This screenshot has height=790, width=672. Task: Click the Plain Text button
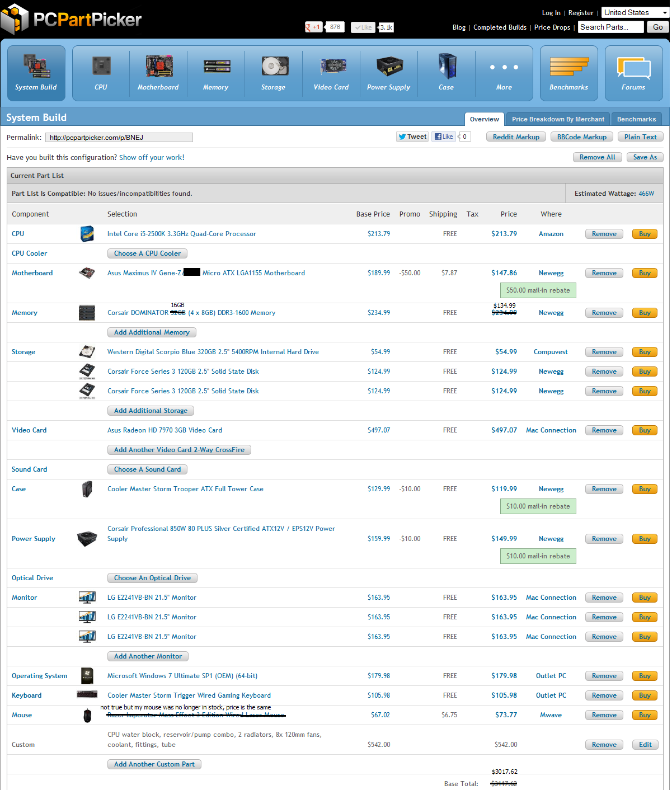pyautogui.click(x=641, y=137)
